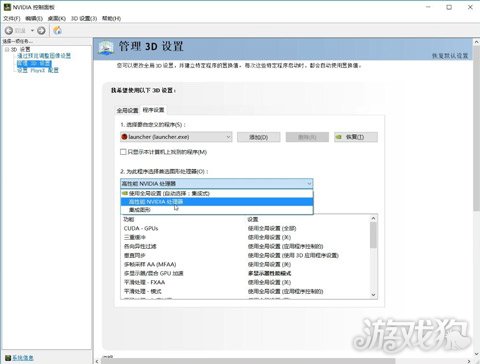This screenshot has width=480, height=364.
Task: Maximize the NVIDIA control panel window
Action: click(449, 7)
